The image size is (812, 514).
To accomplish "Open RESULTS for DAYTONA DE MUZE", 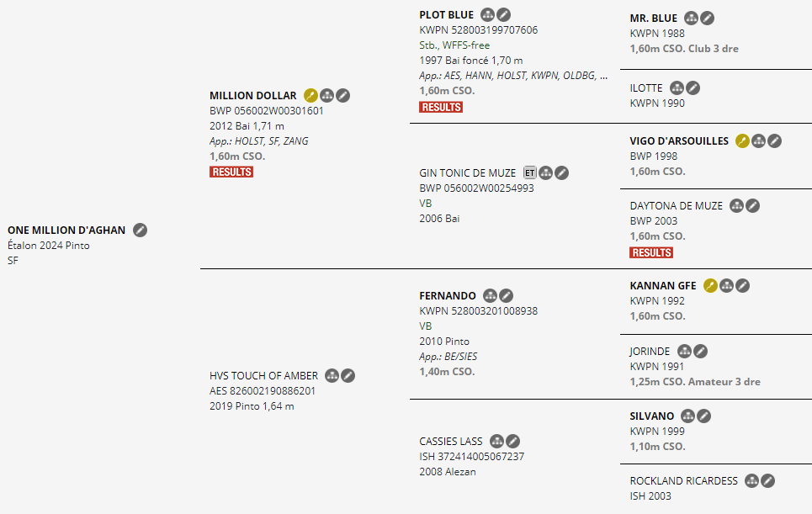I will pyautogui.click(x=651, y=252).
